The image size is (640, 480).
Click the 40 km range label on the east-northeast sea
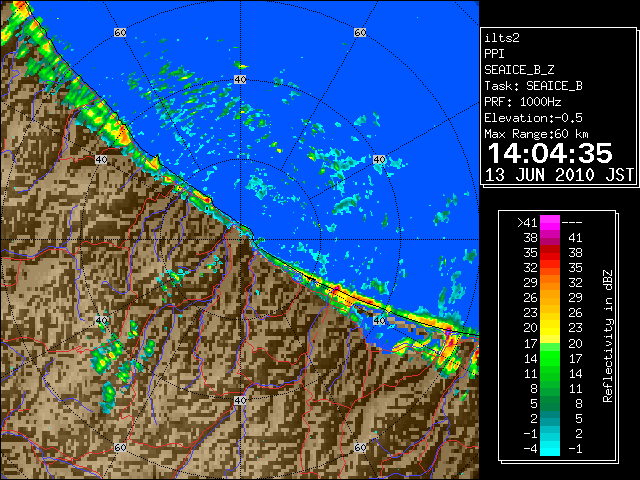(x=380, y=160)
